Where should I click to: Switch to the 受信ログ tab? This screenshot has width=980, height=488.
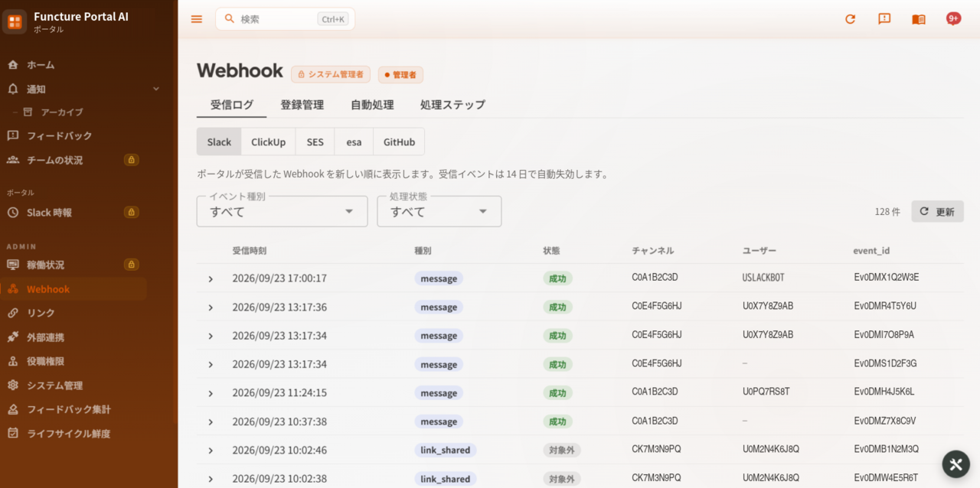coord(232,105)
